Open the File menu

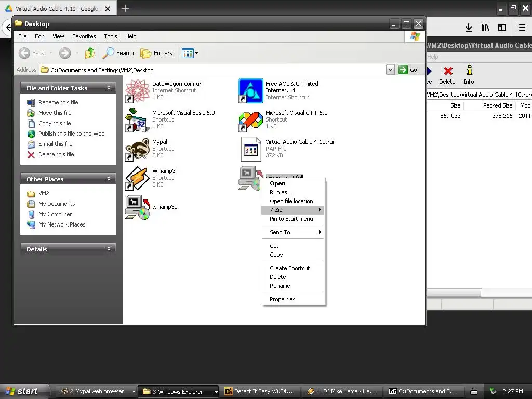(22, 36)
